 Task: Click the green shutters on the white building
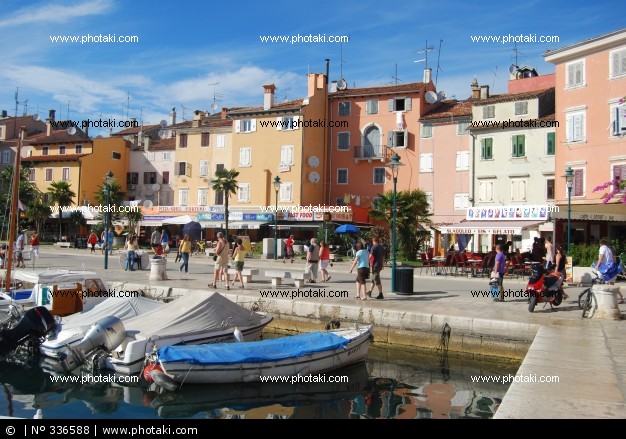pos(517,146)
